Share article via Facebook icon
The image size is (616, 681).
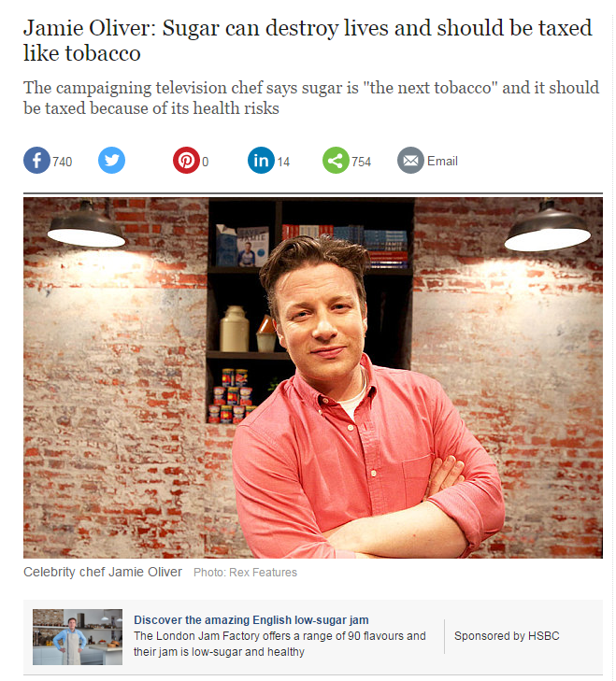tap(36, 161)
